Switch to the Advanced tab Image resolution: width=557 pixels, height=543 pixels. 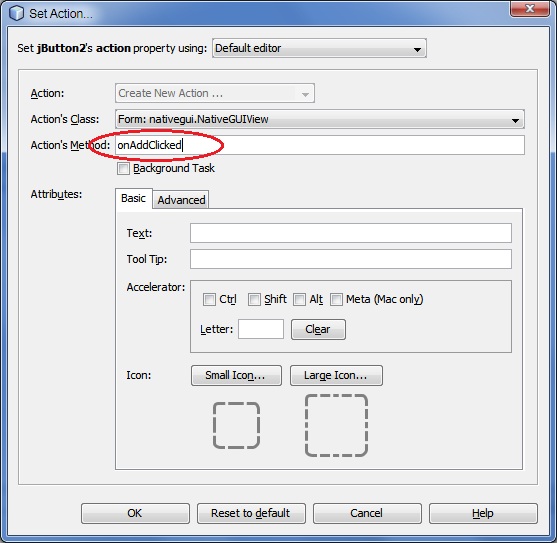pyautogui.click(x=181, y=200)
